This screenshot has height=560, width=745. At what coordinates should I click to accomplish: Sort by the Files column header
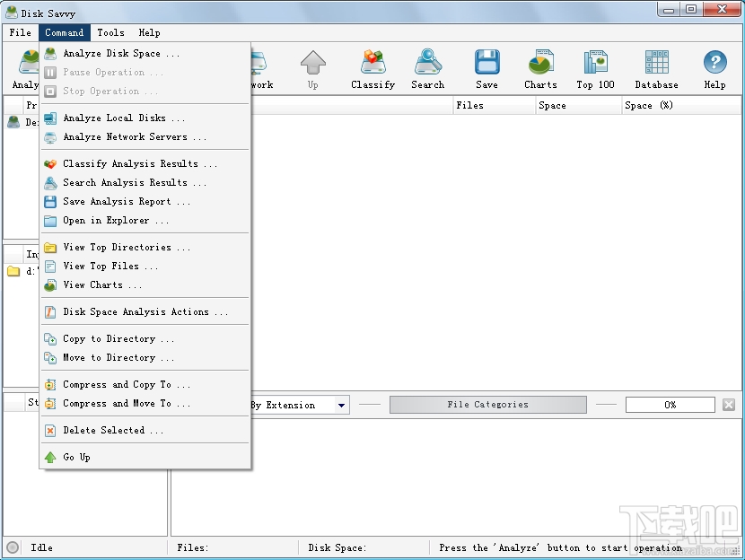coord(494,105)
